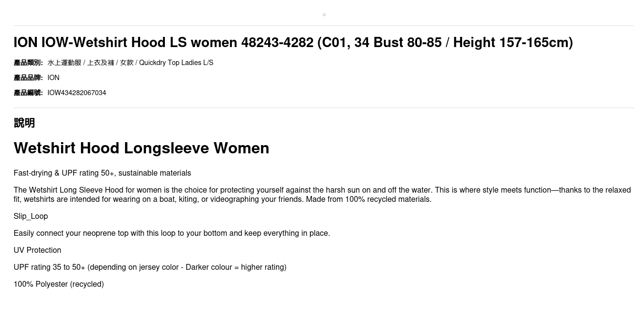Click the 女款 category segment
The width and height of the screenshot is (644, 328).
(x=127, y=63)
